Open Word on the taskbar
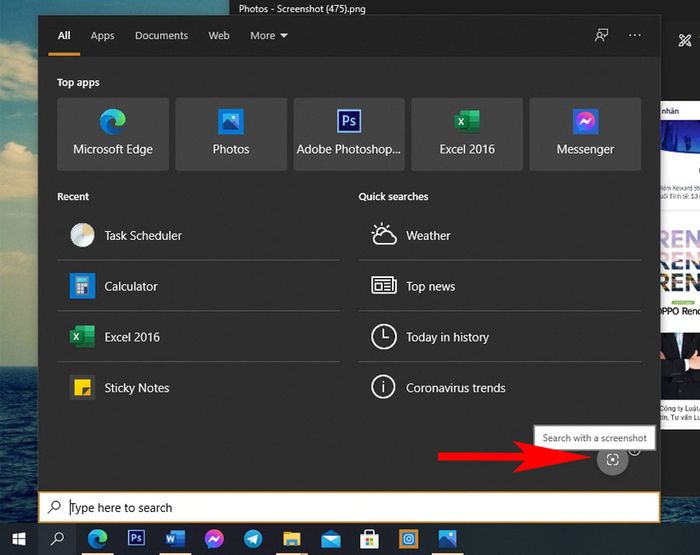This screenshot has height=555, width=700. pyautogui.click(x=175, y=539)
